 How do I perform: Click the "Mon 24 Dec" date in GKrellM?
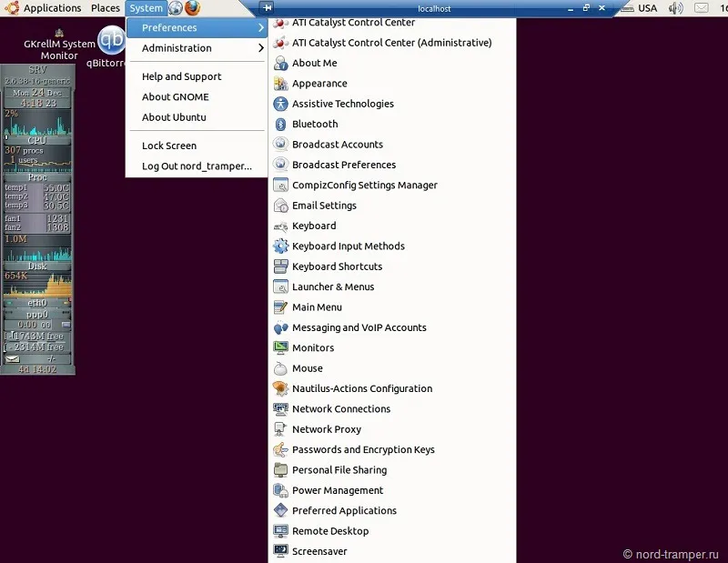[x=37, y=93]
